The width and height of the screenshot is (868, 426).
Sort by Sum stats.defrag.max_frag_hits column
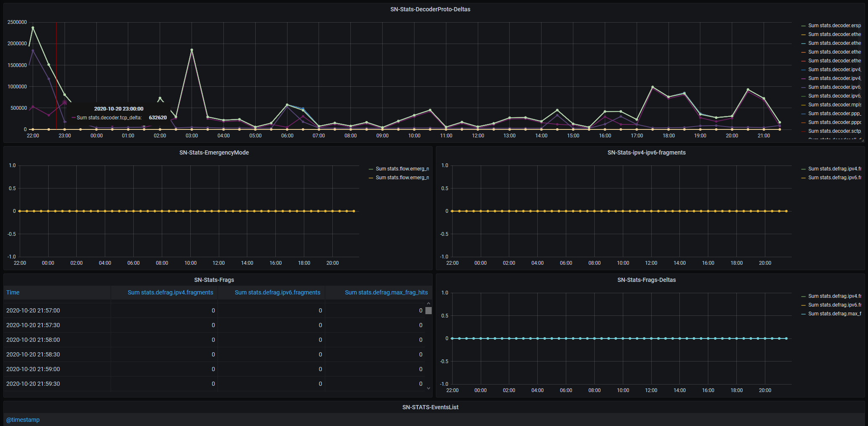[386, 292]
